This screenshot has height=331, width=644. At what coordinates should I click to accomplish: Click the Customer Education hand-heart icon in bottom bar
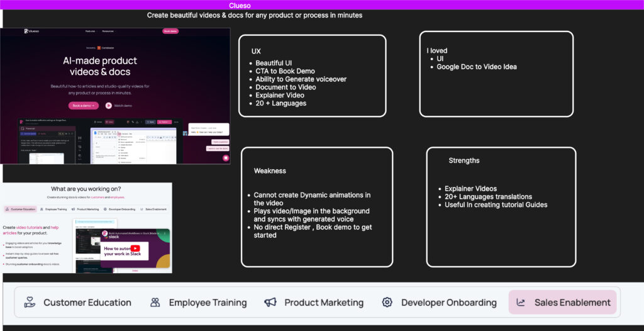pyautogui.click(x=30, y=303)
